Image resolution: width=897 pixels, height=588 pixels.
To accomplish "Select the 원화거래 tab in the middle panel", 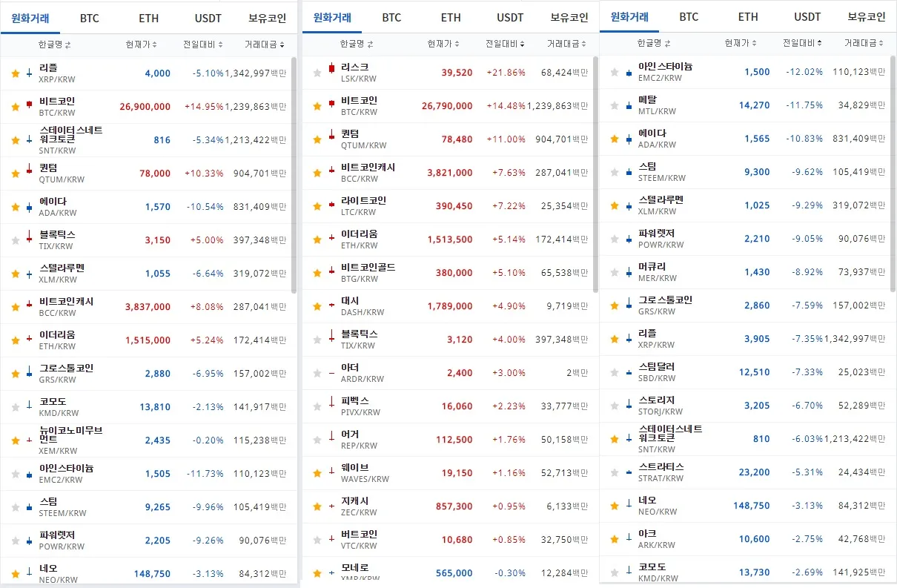I will 332,18.
